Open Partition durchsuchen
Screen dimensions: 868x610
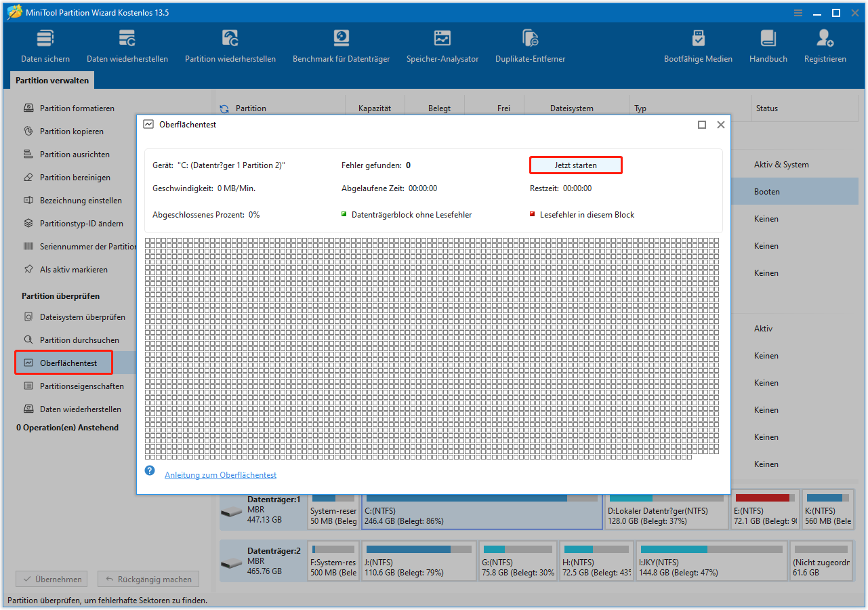tap(75, 340)
